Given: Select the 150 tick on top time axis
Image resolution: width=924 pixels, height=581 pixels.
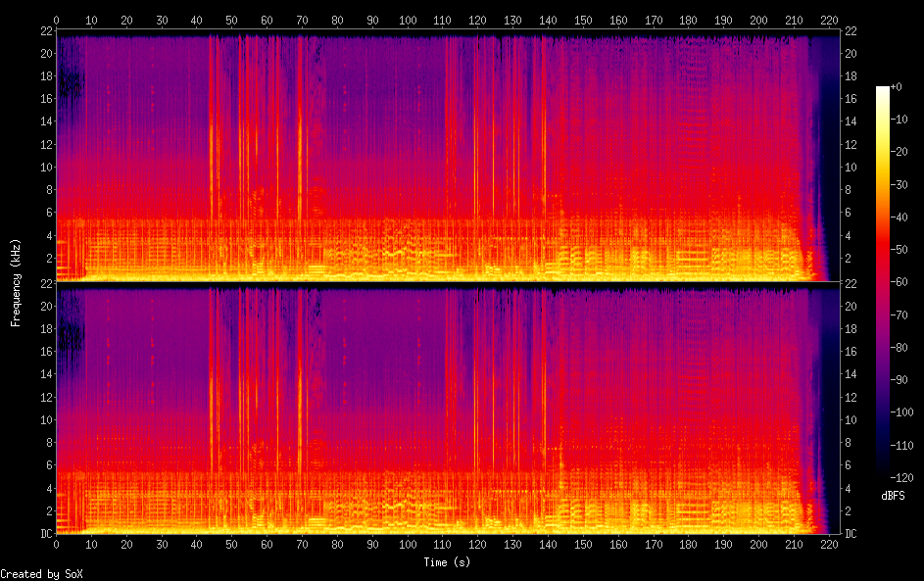Looking at the screenshot, I should [583, 20].
